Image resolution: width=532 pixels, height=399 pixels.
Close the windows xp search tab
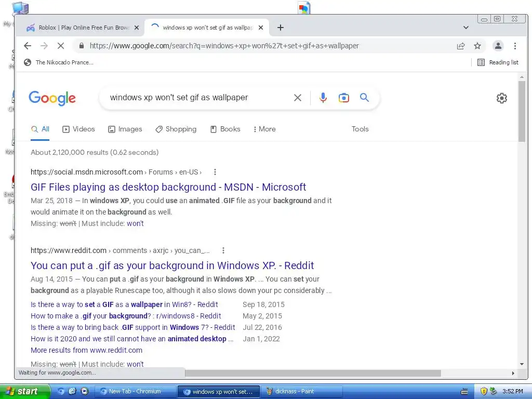(261, 28)
